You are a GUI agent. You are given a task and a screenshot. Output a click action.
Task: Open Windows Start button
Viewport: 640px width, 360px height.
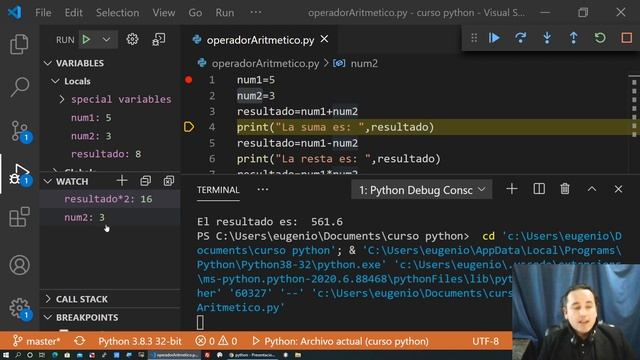(6, 355)
